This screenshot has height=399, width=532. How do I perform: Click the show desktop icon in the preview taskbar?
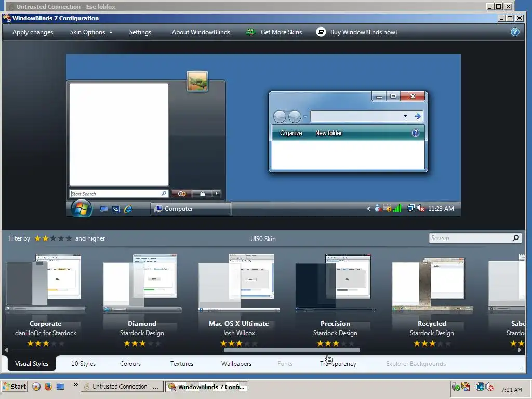point(104,209)
